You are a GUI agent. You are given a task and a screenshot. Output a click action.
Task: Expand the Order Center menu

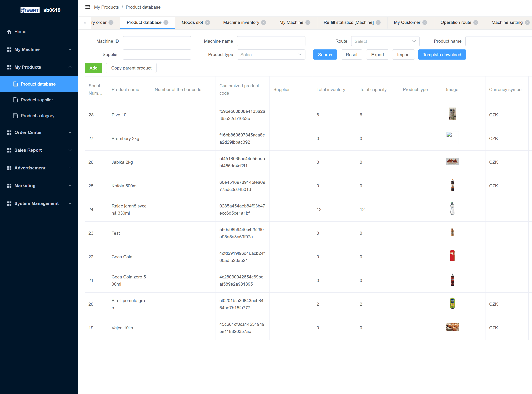(39, 132)
